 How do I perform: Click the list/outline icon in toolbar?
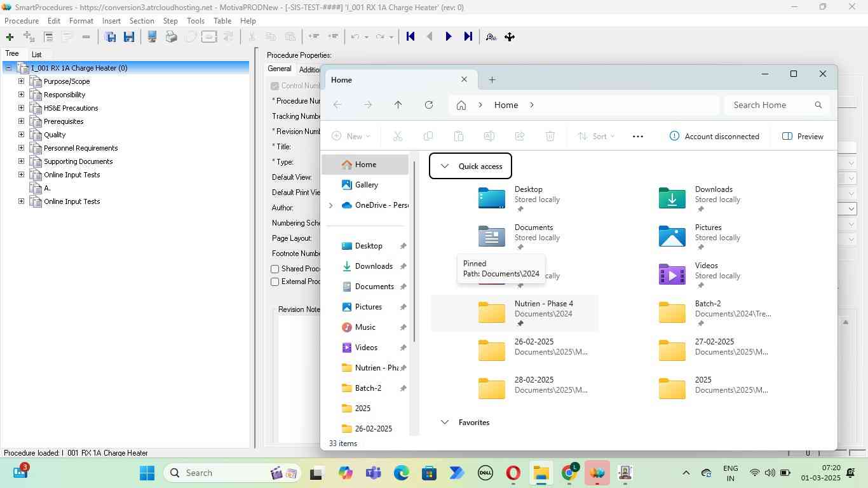point(48,37)
